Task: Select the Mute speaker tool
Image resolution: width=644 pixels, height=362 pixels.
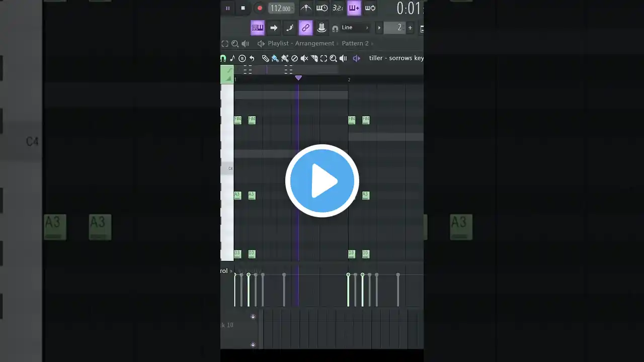Action: coord(304,58)
